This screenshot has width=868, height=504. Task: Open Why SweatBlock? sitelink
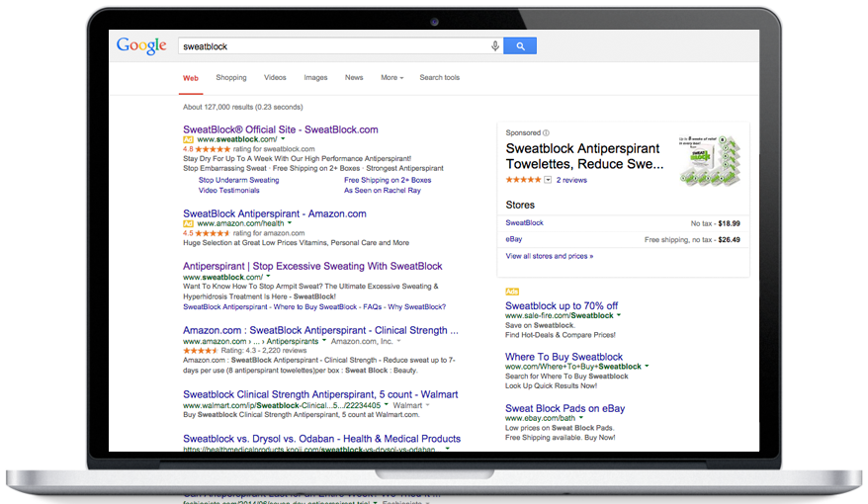point(417,307)
